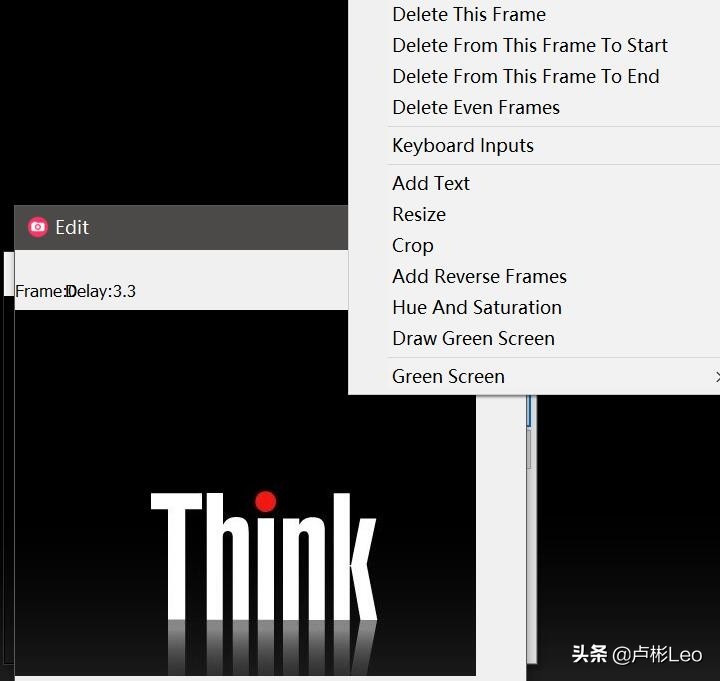This screenshot has width=720, height=681.
Task: Choose Delete Even Frames
Action: click(x=534, y=107)
